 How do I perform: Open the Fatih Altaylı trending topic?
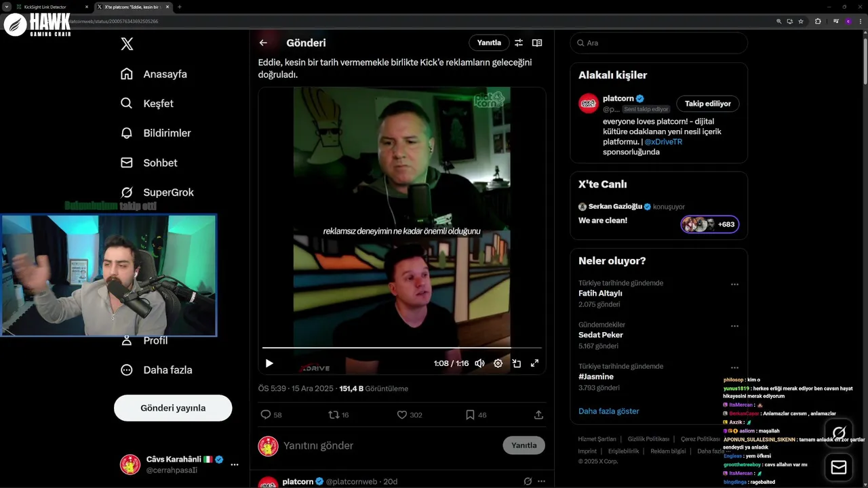pyautogui.click(x=600, y=293)
